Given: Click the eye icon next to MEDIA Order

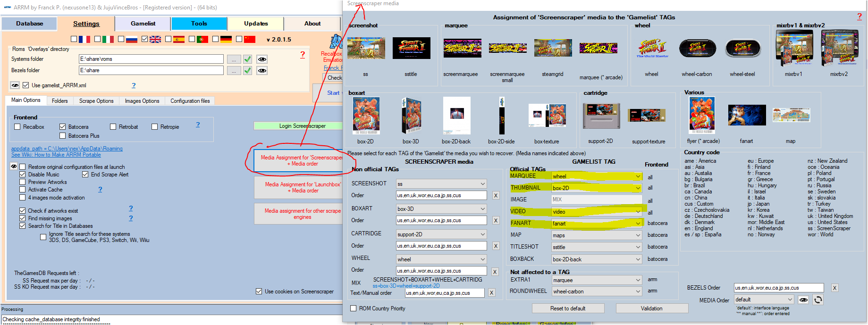Looking at the screenshot, I should point(803,300).
